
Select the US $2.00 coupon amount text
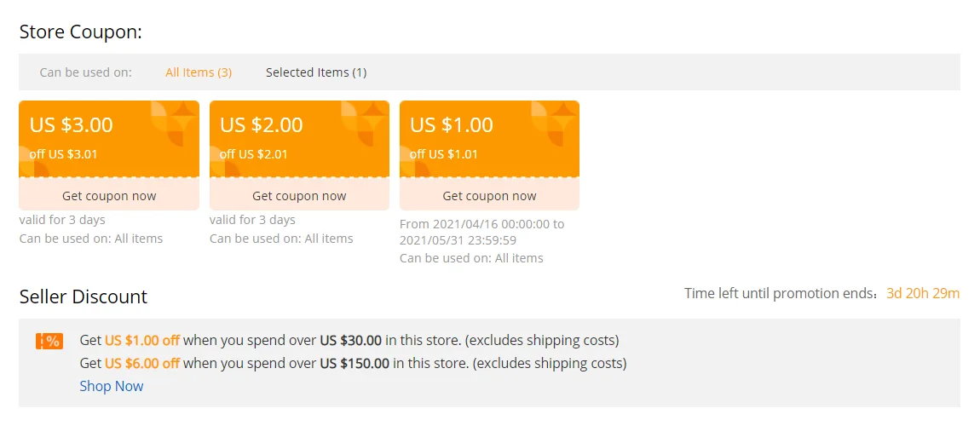(x=262, y=124)
